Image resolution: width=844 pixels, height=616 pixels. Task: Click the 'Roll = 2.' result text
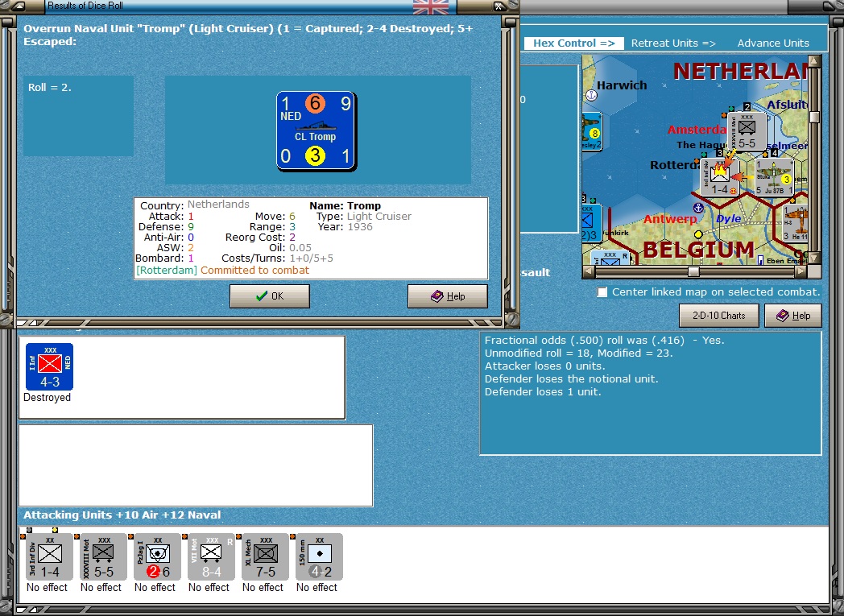[50, 87]
